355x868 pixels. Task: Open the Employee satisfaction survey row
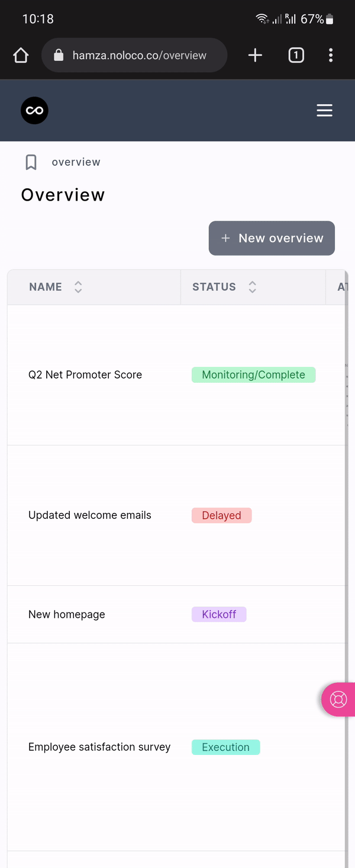pos(99,747)
